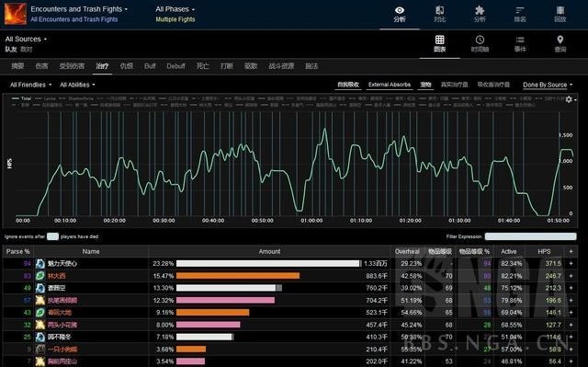Screen dimensions: 588x367
Task: Click class icon in the 8.00% row
Action: [x=40, y=325]
